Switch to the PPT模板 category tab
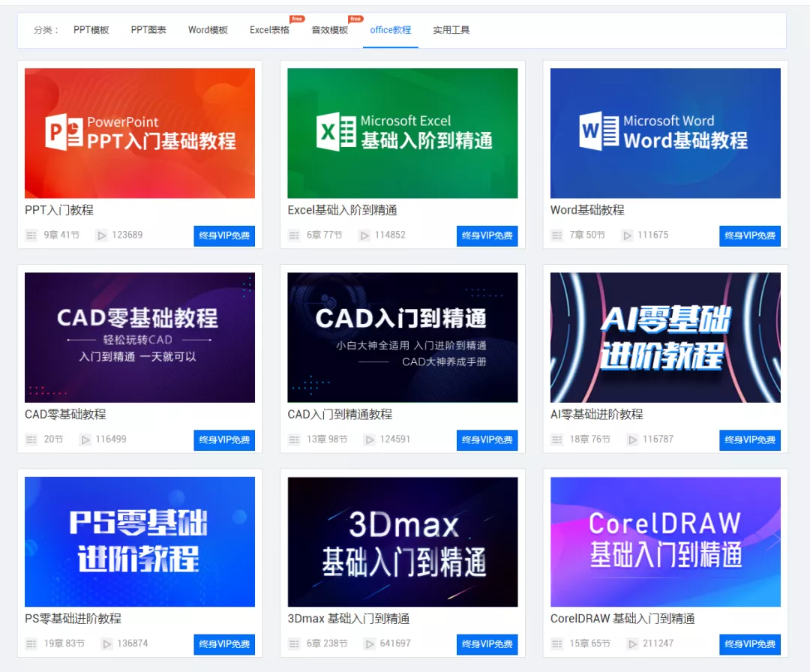Viewport: 810px width, 672px height. pyautogui.click(x=91, y=30)
